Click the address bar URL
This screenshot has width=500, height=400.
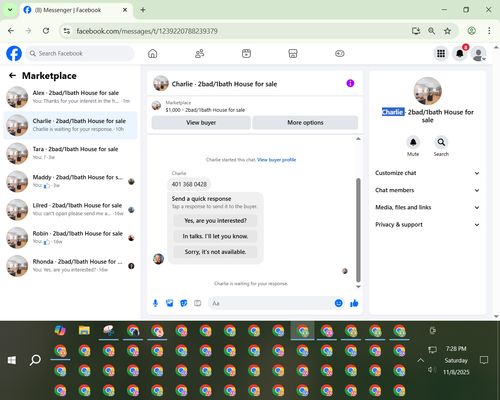tap(147, 31)
